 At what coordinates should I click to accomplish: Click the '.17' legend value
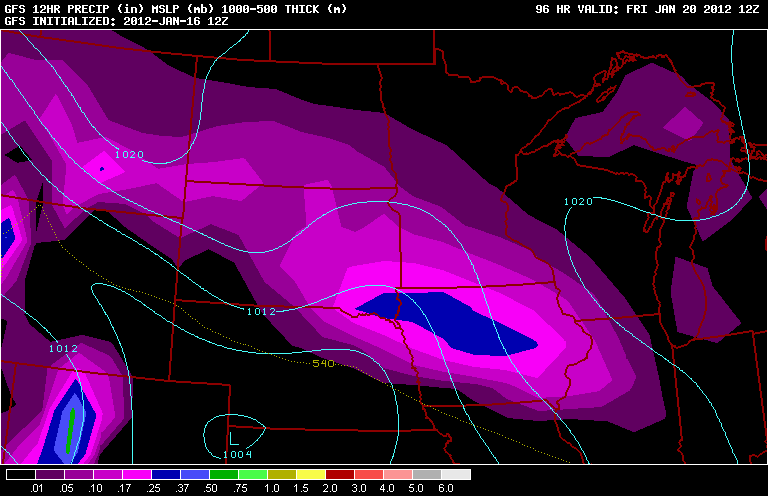point(124,489)
